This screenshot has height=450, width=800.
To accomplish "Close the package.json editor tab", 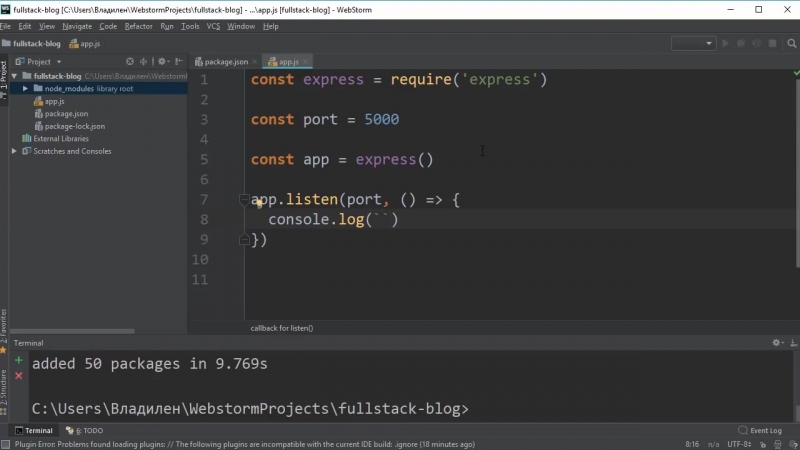I will click(255, 62).
